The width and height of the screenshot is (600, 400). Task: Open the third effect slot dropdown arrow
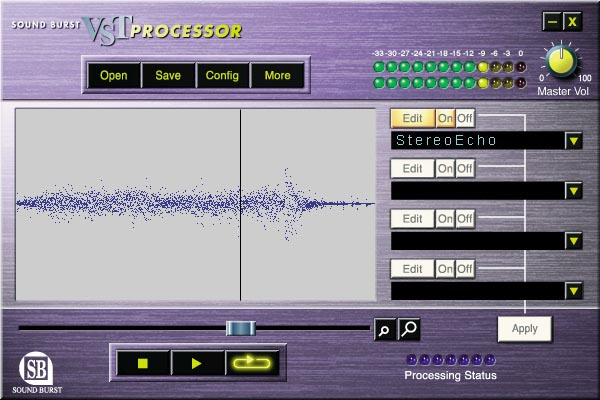click(573, 241)
